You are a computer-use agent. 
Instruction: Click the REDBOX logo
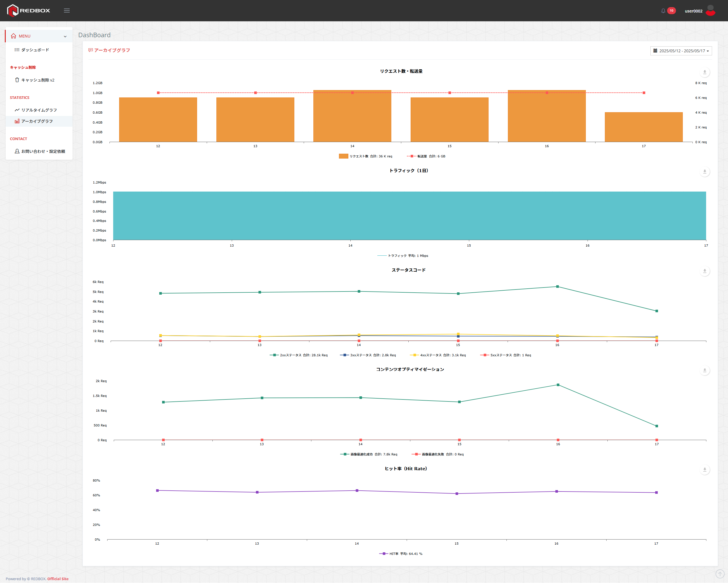[x=28, y=11]
